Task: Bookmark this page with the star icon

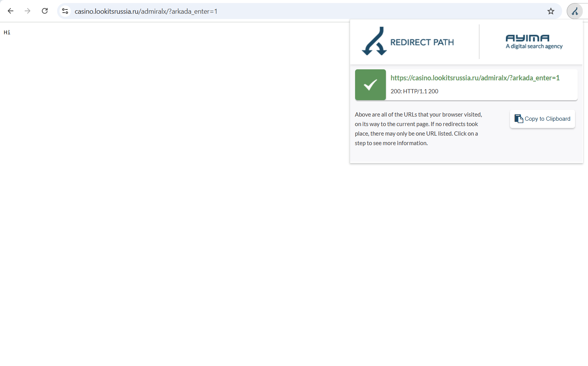Action: [x=551, y=11]
